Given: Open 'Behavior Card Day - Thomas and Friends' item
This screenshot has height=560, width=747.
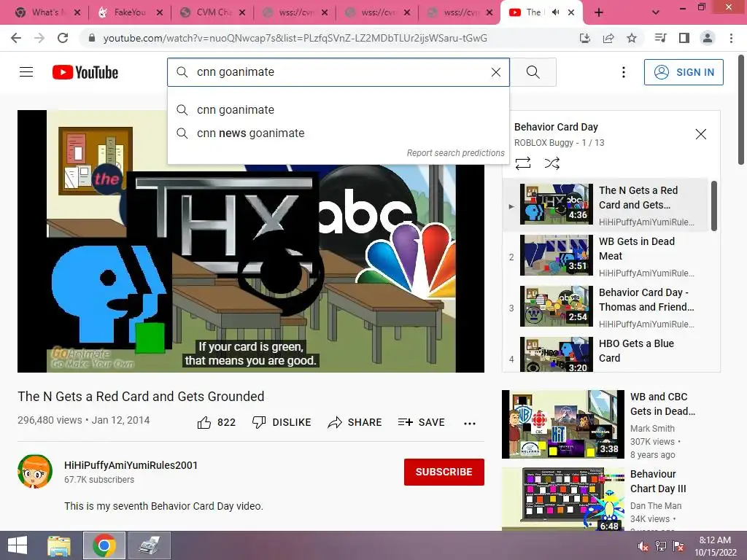Looking at the screenshot, I should coord(605,307).
